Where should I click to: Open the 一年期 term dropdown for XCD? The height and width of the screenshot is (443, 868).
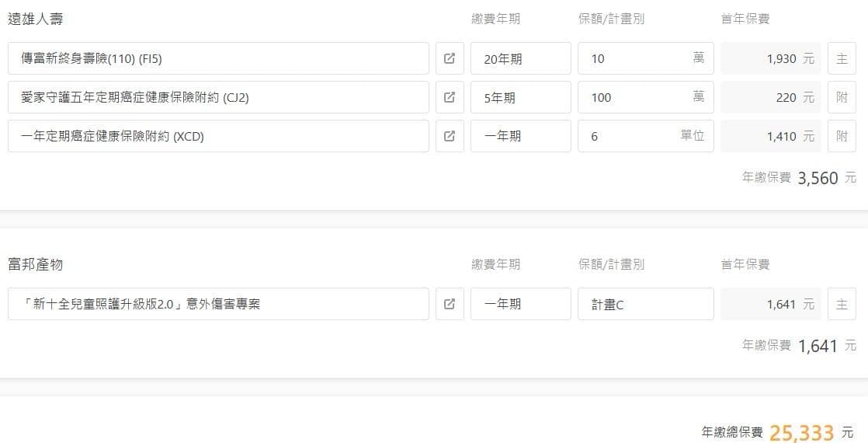pyautogui.click(x=520, y=136)
